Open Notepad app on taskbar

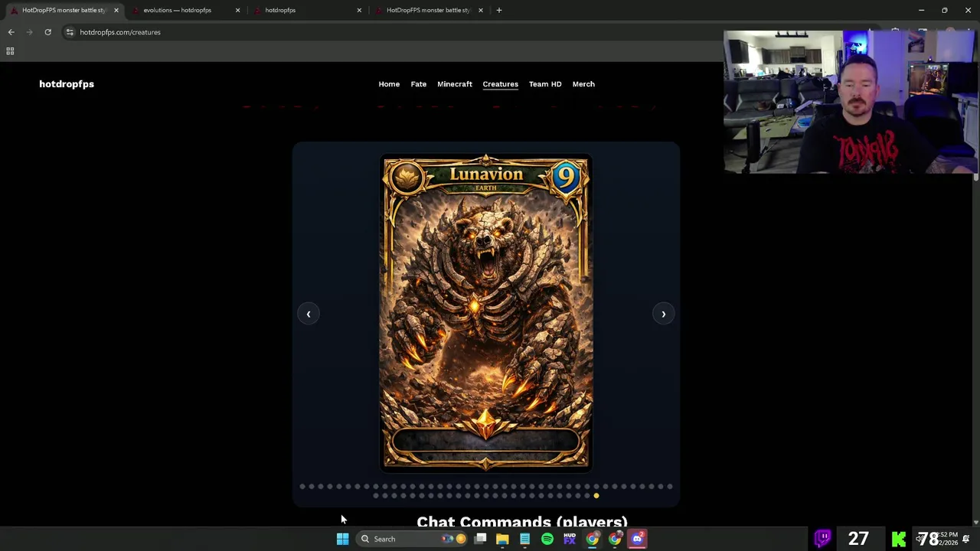pos(524,539)
